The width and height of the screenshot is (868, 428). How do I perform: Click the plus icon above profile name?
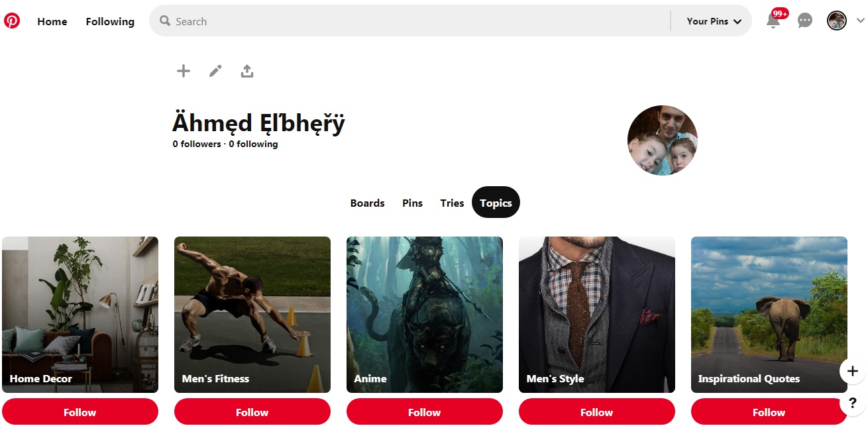184,71
